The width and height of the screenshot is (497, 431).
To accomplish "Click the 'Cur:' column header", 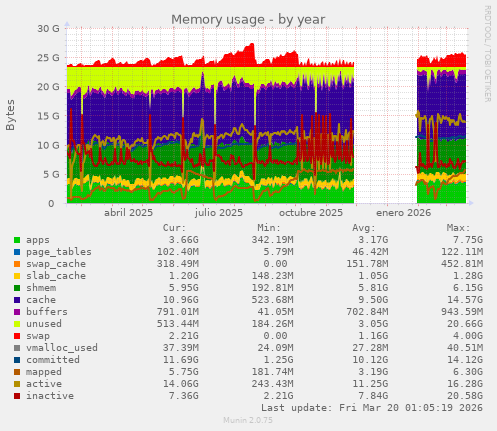I will coord(174,228).
